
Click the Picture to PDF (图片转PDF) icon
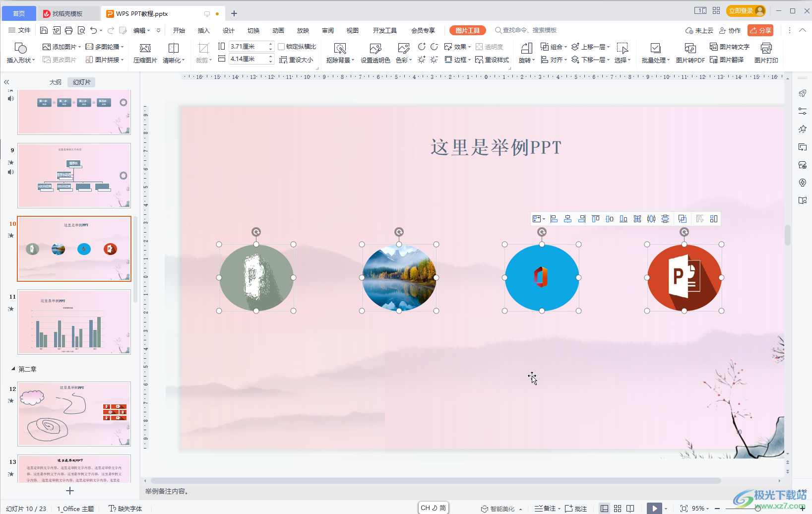coord(690,48)
